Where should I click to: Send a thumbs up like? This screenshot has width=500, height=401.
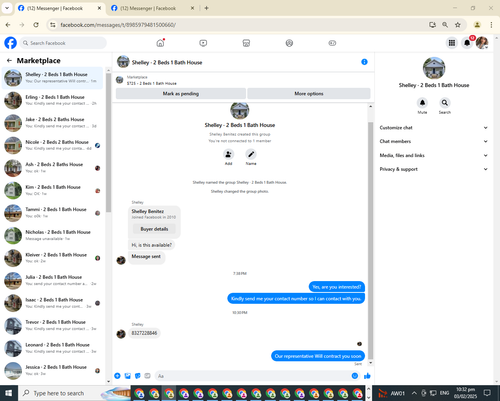pos(367,376)
